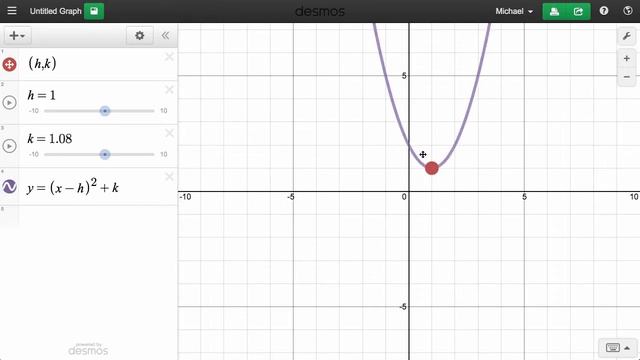
Task: Delete the k = 1.08 expression
Action: click(169, 133)
